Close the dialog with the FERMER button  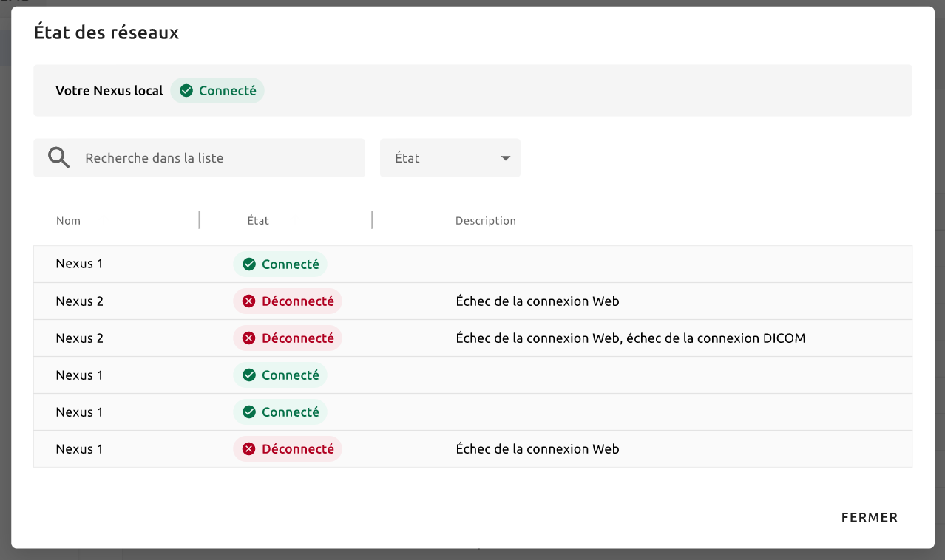[x=870, y=518]
